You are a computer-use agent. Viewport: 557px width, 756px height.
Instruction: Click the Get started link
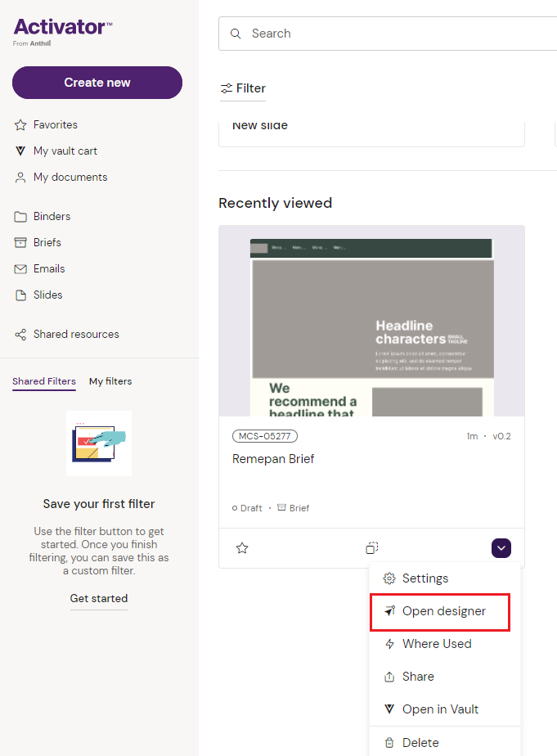(x=99, y=599)
